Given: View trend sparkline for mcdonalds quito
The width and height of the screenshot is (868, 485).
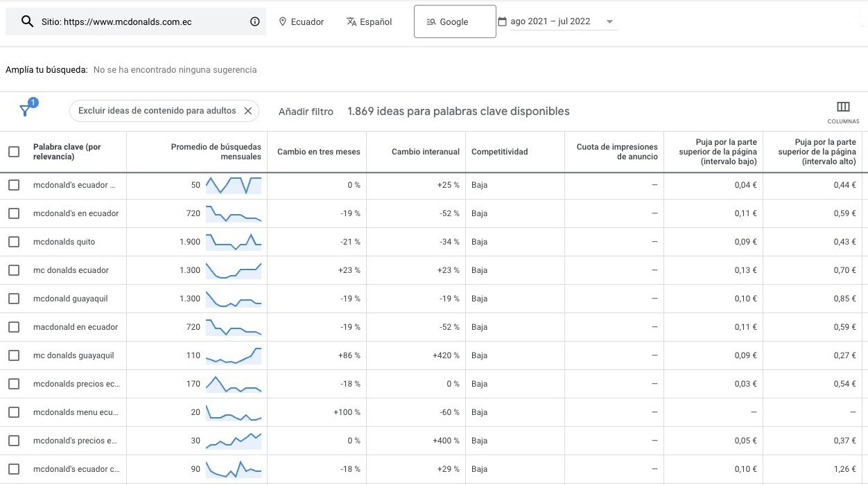Looking at the screenshot, I should pos(234,242).
